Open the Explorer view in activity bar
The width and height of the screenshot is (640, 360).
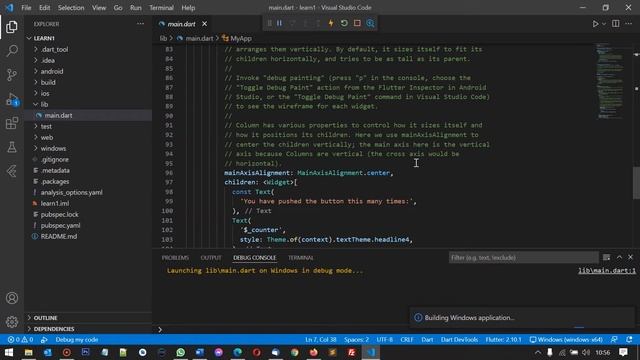12,27
